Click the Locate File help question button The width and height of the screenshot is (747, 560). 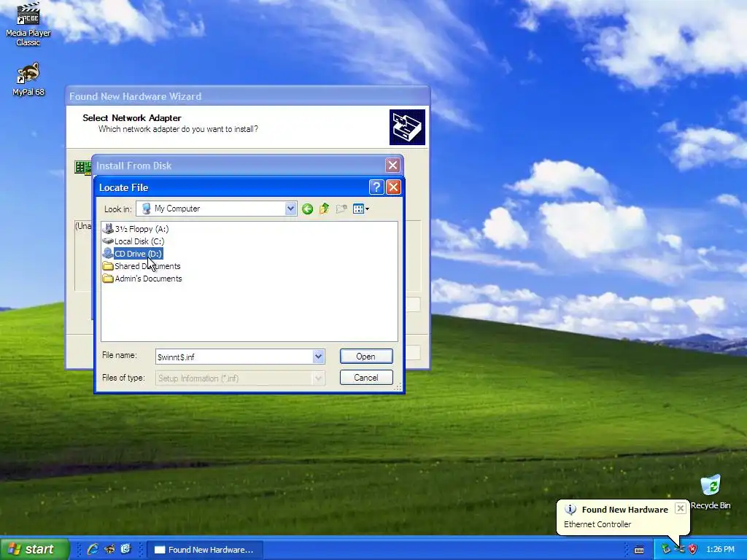point(376,187)
